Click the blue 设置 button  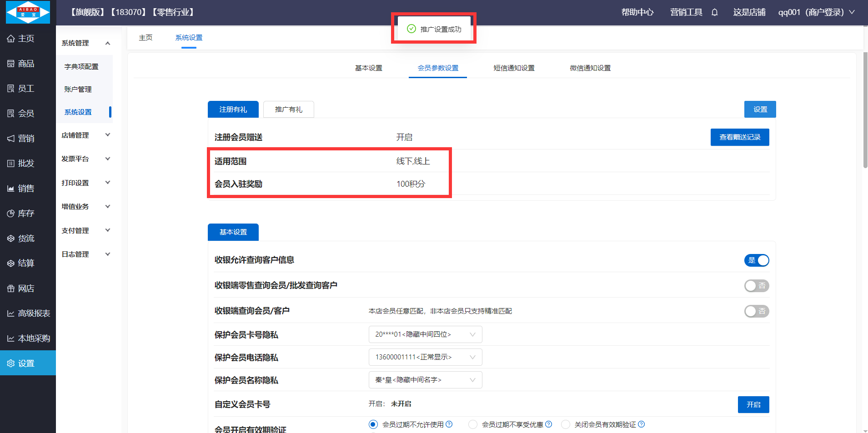click(x=760, y=109)
